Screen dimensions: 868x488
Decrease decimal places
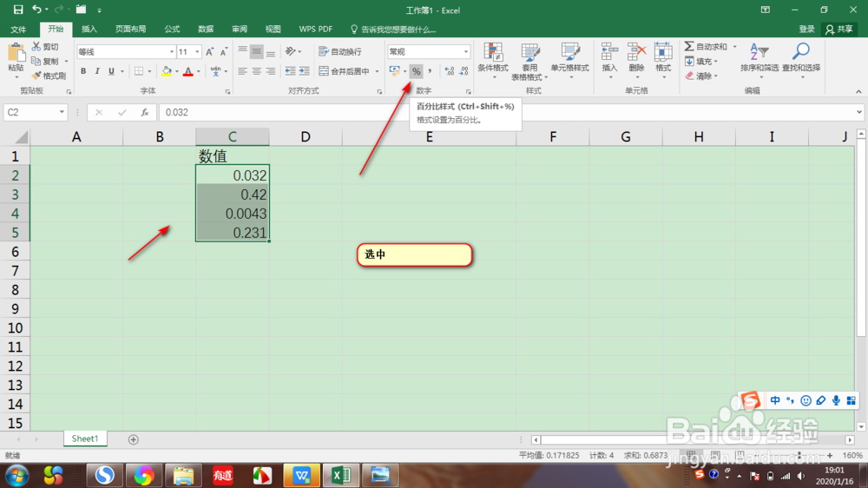pyautogui.click(x=464, y=71)
